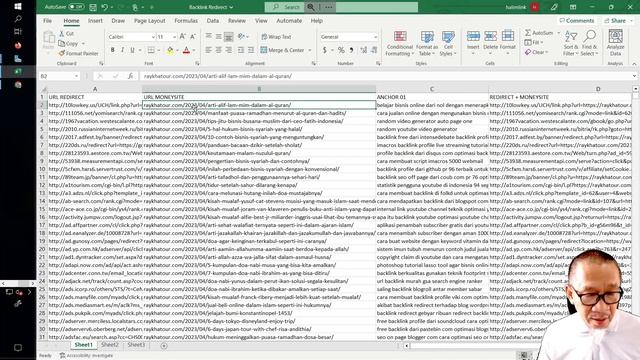Apply Percent Style format
The image size is (640, 360).
(341, 50)
